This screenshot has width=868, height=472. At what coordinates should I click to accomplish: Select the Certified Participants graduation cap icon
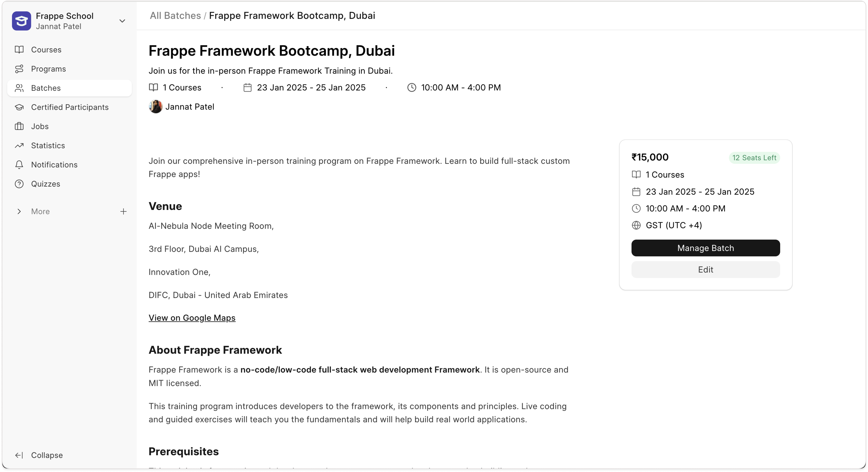(x=19, y=107)
